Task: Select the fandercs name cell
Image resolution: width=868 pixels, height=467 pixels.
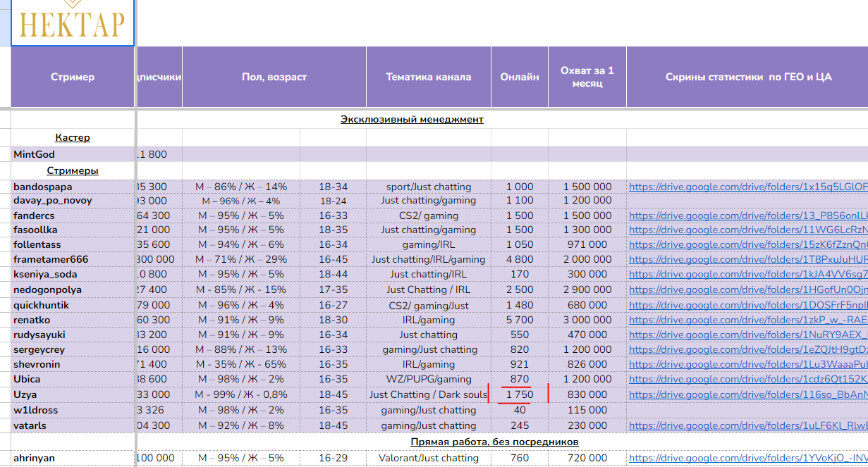Action: [x=73, y=216]
